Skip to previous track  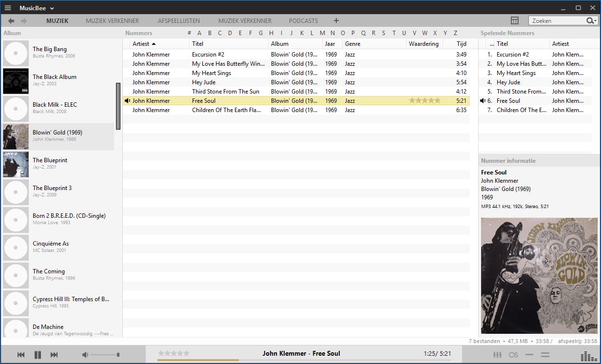(21, 355)
